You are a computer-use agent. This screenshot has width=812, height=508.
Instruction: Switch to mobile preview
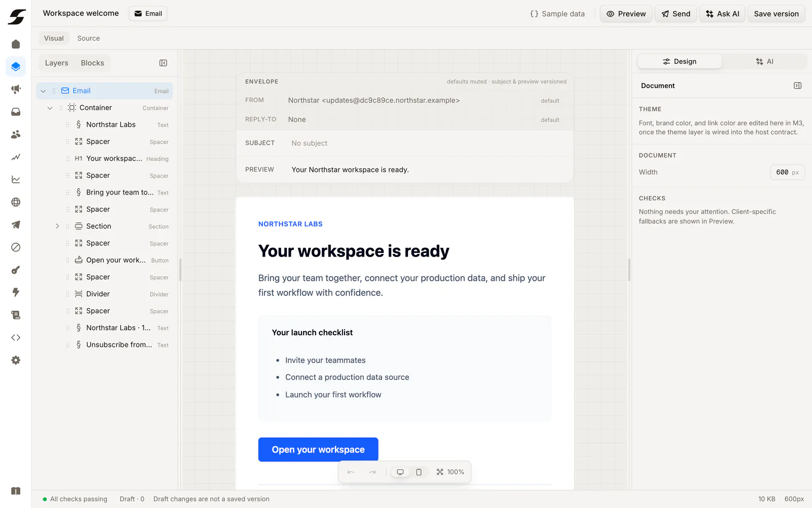(419, 472)
